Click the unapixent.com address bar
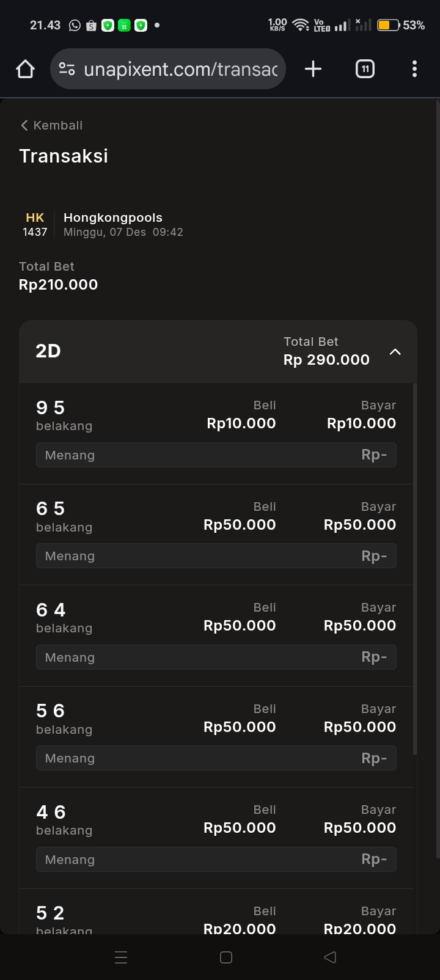 pos(180,69)
